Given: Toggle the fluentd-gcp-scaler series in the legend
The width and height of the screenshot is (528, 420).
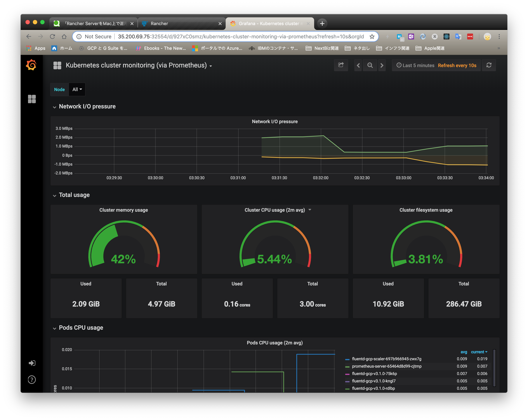Looking at the screenshot, I should [x=386, y=359].
